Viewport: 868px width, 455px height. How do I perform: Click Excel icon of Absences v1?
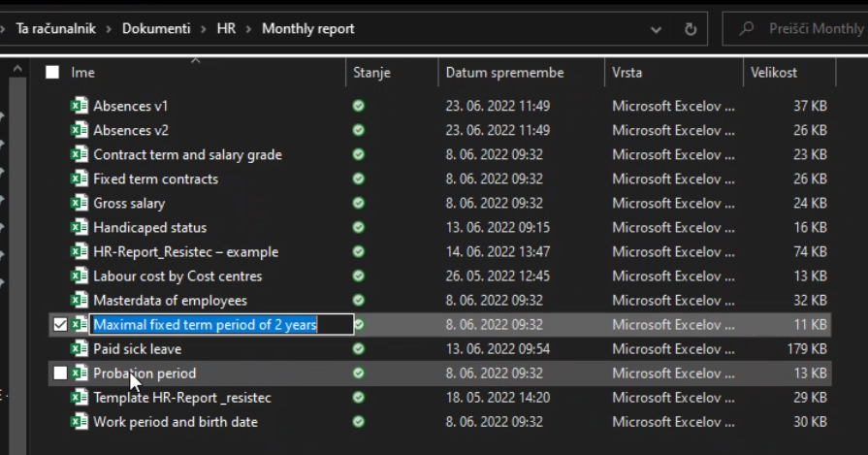pos(80,105)
